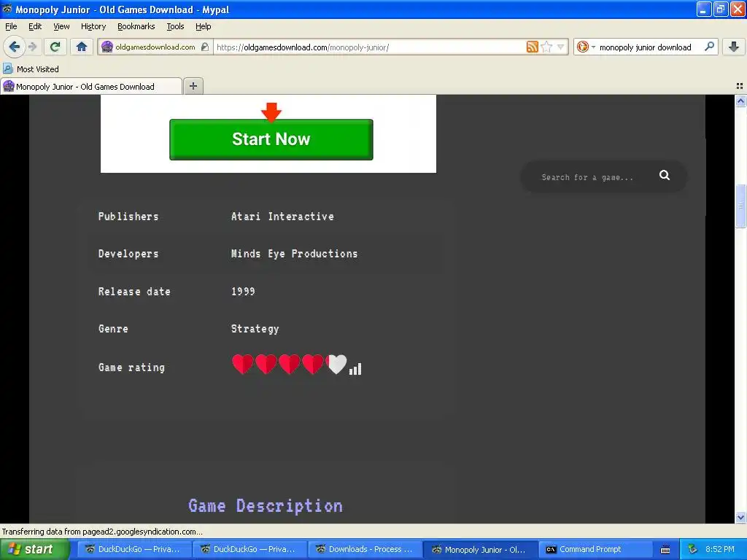Click the oldgamesdownload.com site identity icon
The width and height of the screenshot is (747, 560).
click(107, 47)
